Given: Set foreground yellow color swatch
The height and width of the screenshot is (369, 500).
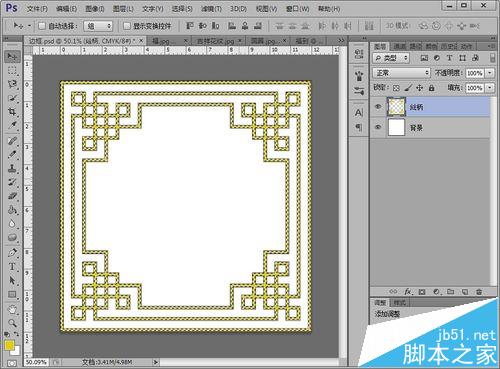Looking at the screenshot, I should click(9, 345).
